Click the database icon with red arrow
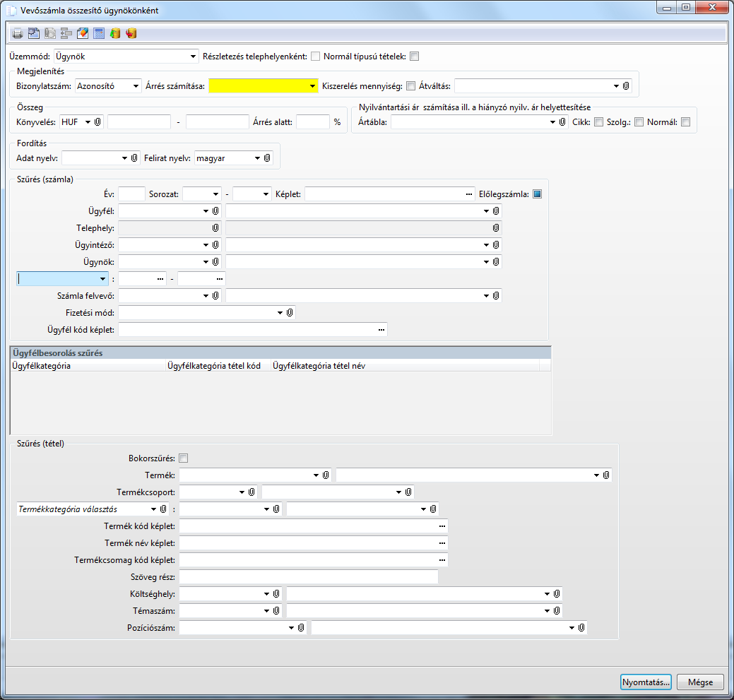The width and height of the screenshot is (734, 700). click(131, 33)
